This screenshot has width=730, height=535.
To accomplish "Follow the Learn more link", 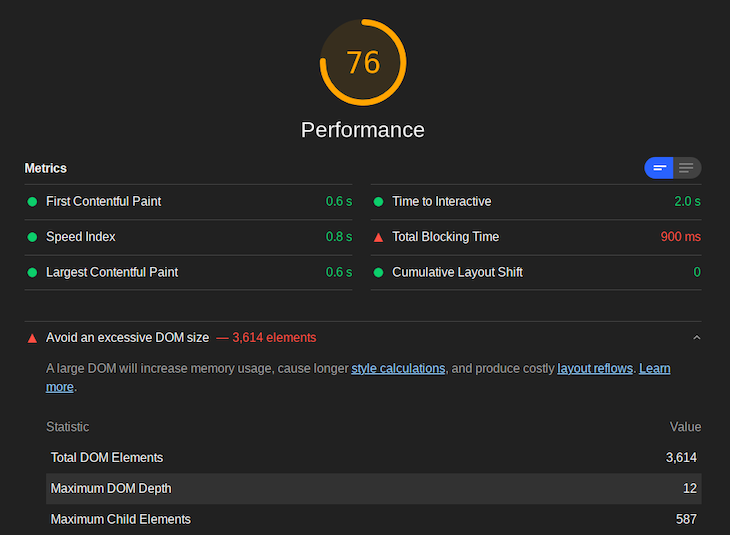I will (x=655, y=368).
